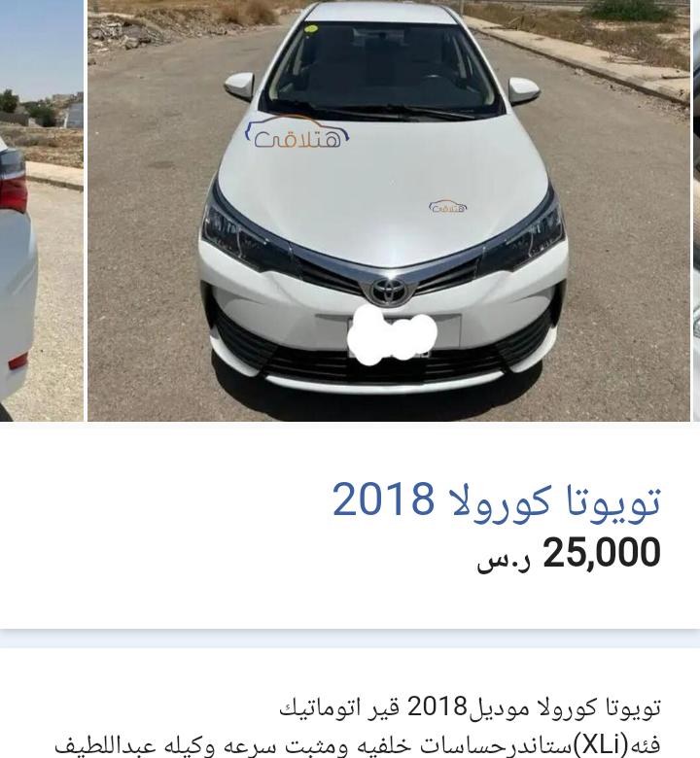Open the تويوتا كورولا 2018 listing title
The image size is (700, 758).
pyautogui.click(x=497, y=500)
